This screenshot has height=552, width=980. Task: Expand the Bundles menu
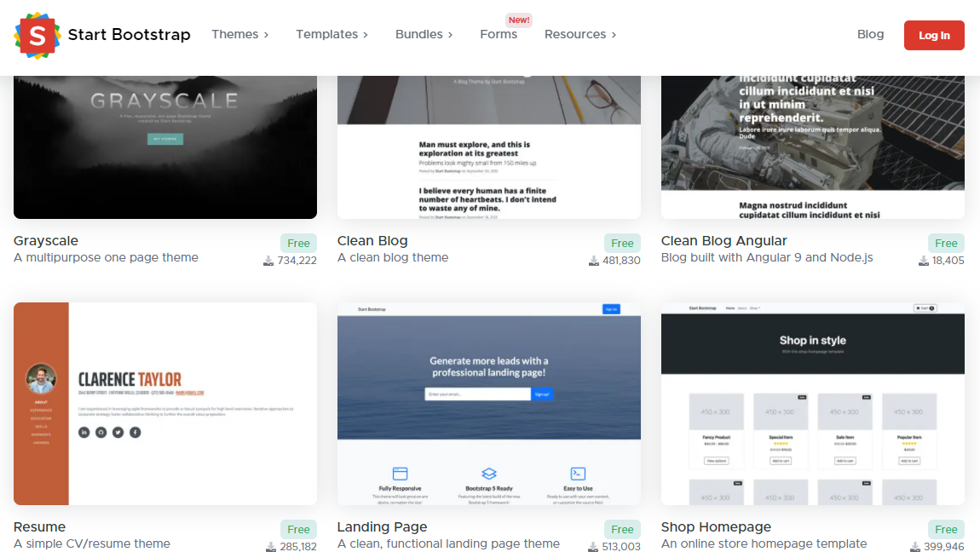coord(424,34)
